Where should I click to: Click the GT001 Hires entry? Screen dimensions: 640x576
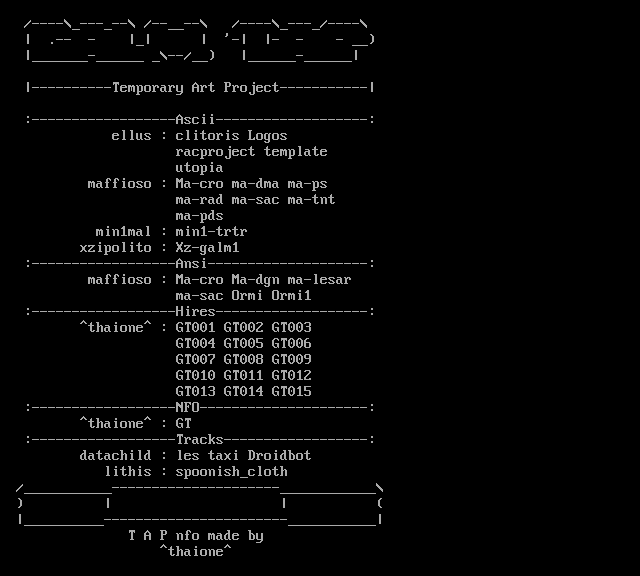click(195, 328)
